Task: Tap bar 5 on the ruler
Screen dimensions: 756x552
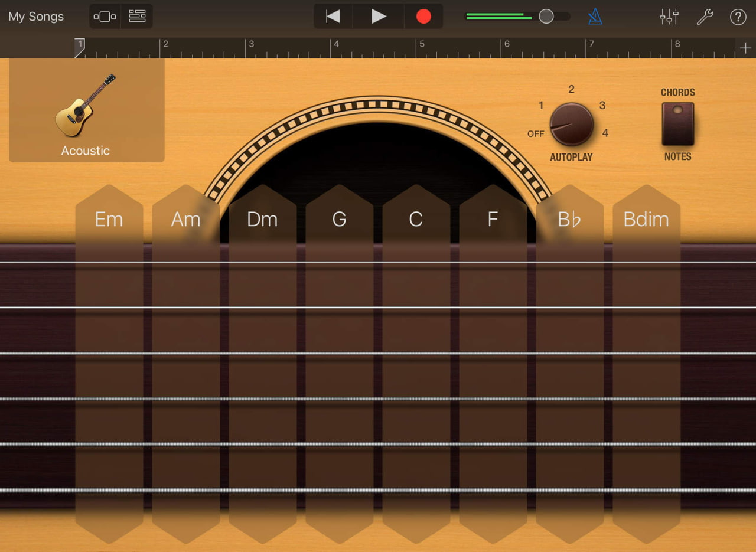Action: 422,47
